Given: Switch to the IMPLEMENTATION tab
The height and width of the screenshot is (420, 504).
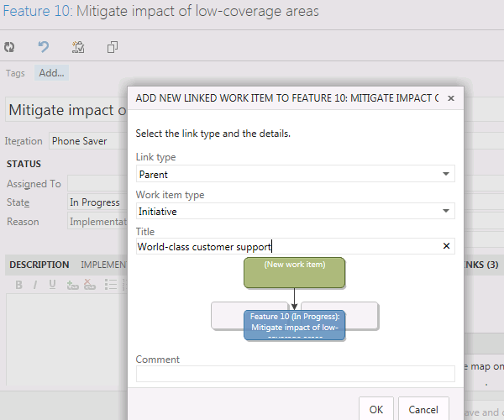Looking at the screenshot, I should 103,265.
